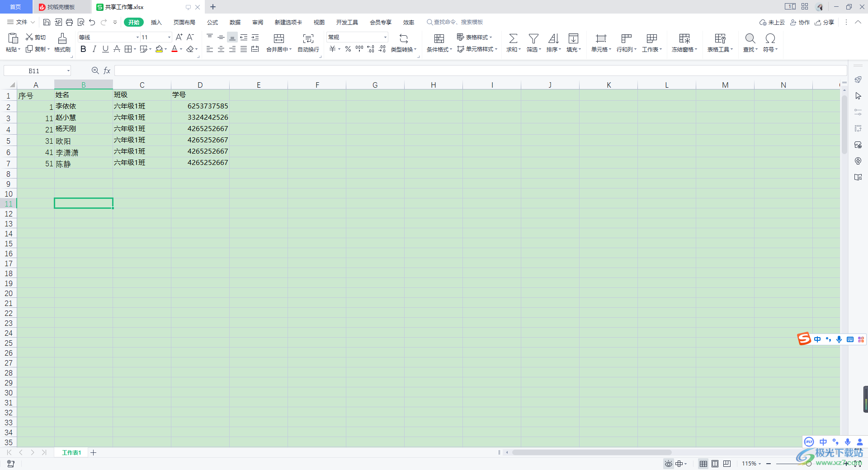Click the Fill down icon
This screenshot has height=470, width=868.
(573, 38)
